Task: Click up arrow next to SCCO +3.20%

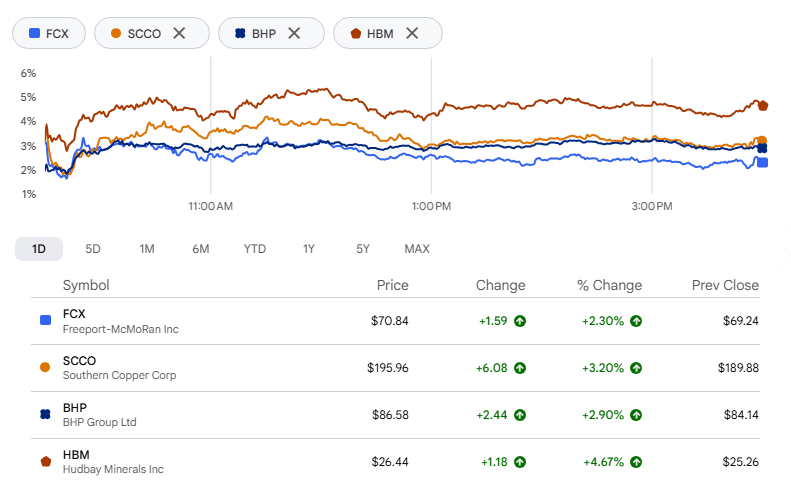Action: click(636, 368)
